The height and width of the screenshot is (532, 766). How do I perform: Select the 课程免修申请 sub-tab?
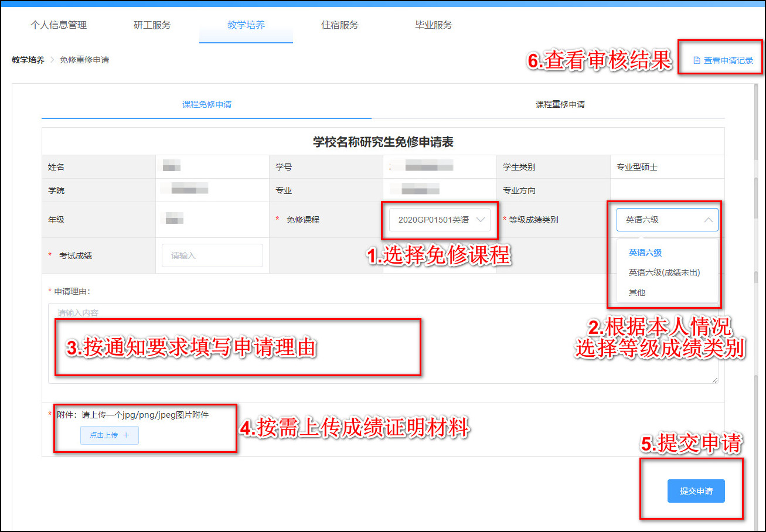coord(207,104)
